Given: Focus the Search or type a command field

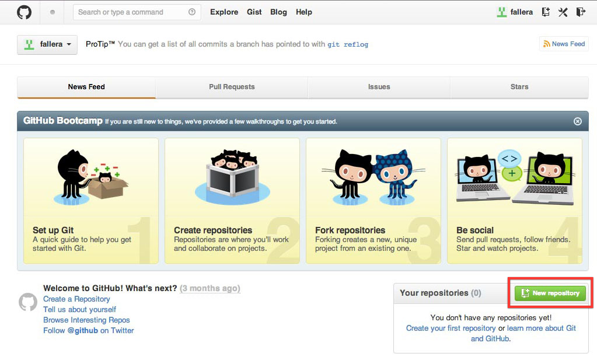Looking at the screenshot, I should [x=137, y=12].
